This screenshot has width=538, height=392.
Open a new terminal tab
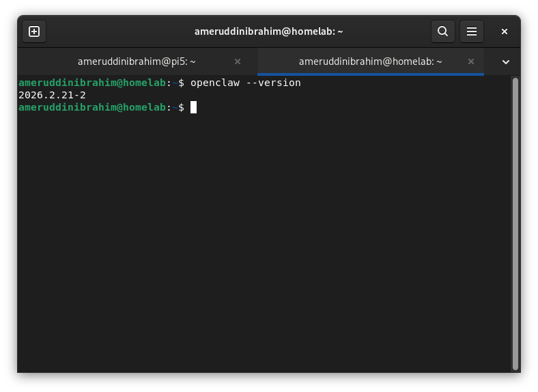[34, 31]
